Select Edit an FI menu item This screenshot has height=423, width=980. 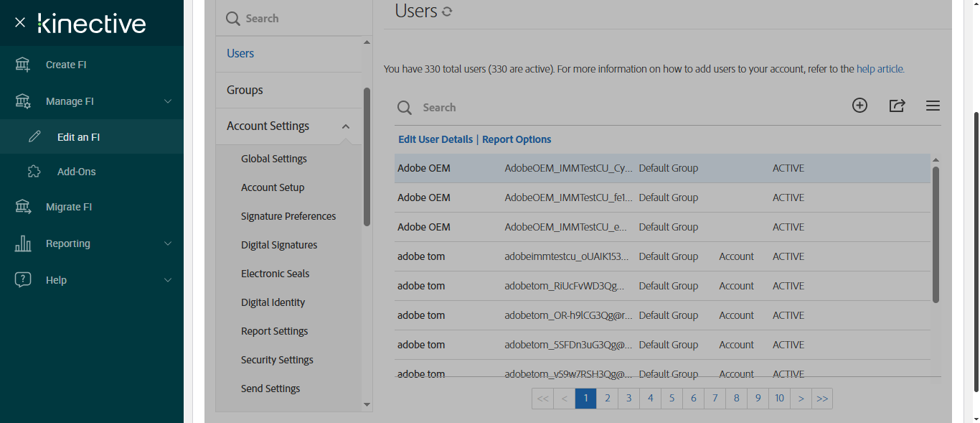pyautogui.click(x=78, y=137)
